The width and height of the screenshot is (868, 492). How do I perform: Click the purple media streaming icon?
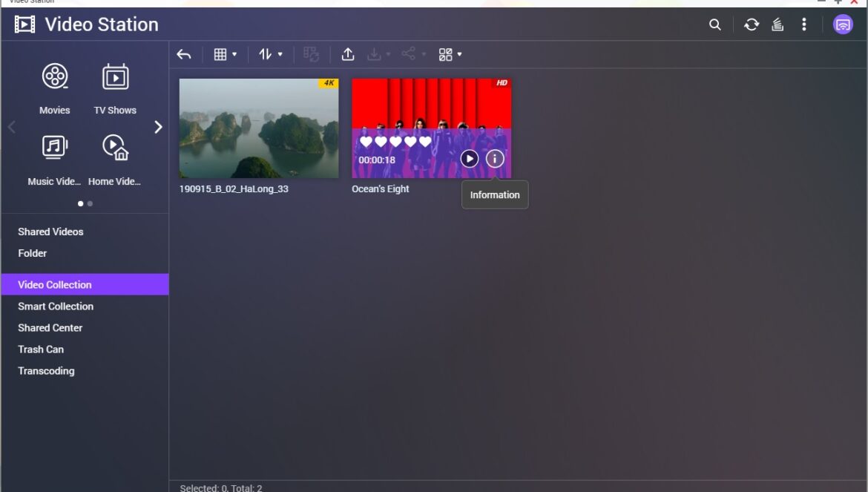(843, 24)
